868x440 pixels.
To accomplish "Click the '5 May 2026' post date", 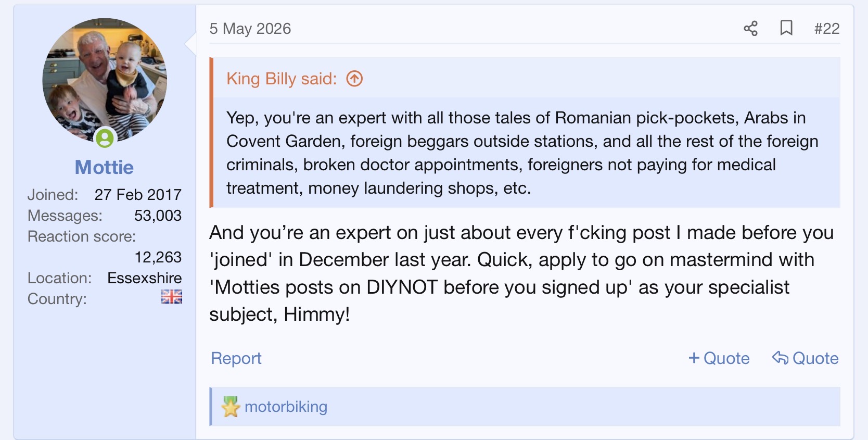I will [250, 29].
